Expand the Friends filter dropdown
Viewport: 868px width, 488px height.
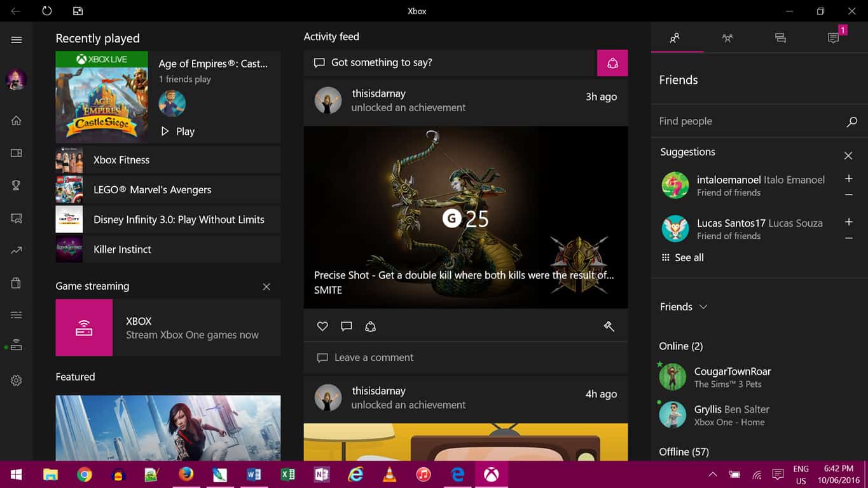coord(684,307)
